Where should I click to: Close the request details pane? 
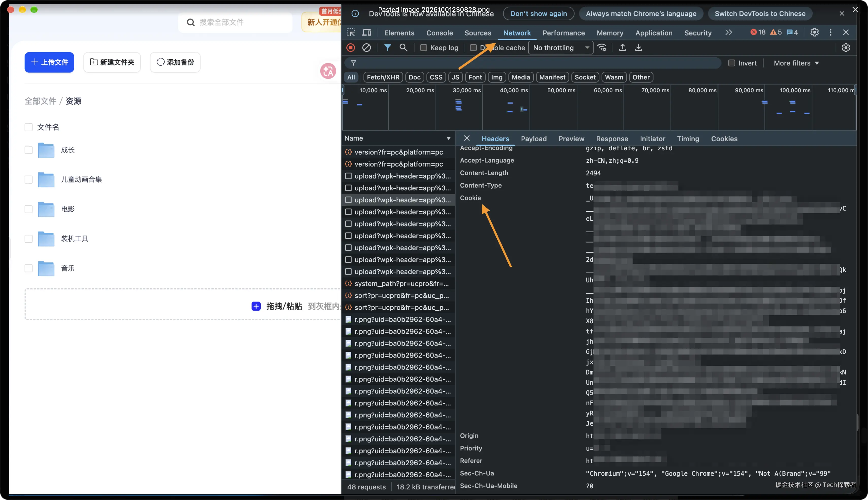coord(466,138)
